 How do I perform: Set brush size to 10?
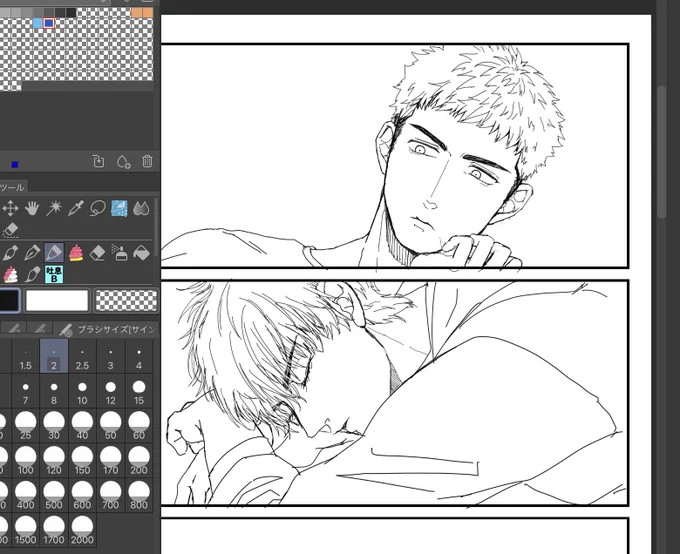82,391
